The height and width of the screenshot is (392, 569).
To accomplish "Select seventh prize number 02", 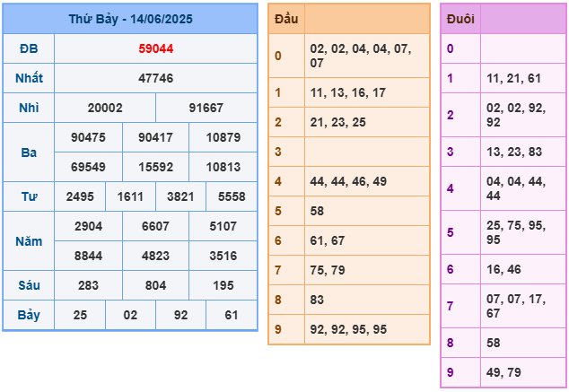I will click(130, 316).
